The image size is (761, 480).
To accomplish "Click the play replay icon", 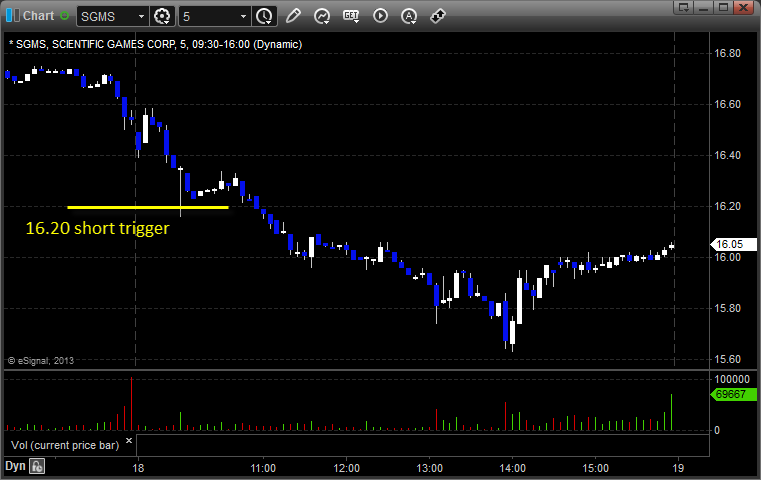I will coord(380,16).
